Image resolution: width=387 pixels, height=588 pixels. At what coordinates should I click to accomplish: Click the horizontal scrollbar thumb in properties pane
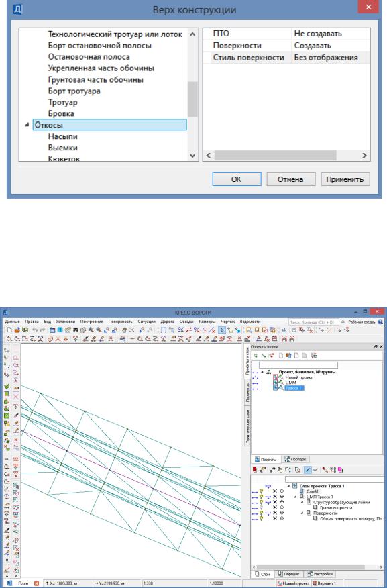coord(275,155)
